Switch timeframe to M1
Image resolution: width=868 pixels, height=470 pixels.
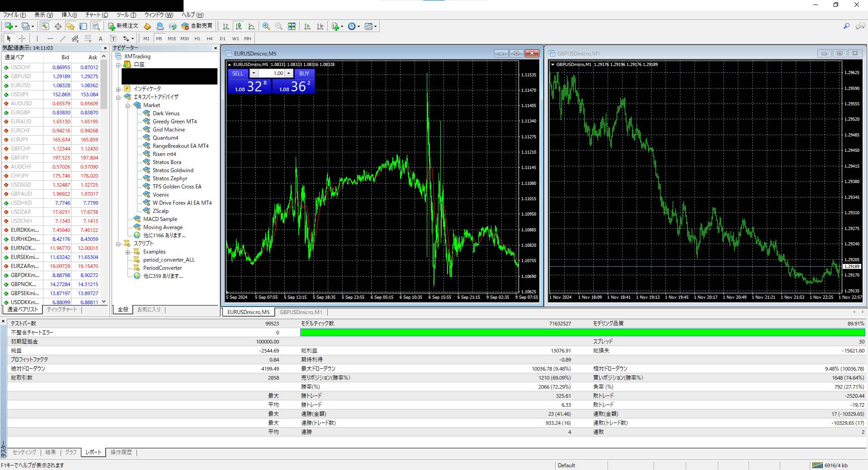(146, 38)
